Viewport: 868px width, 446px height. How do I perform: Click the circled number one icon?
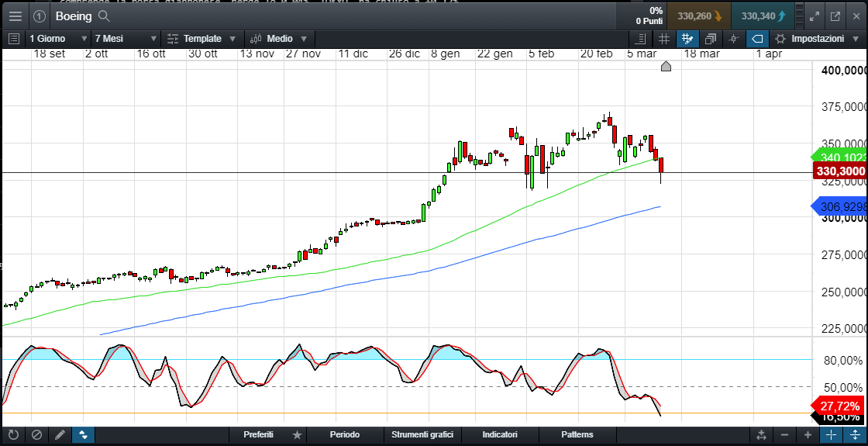[x=39, y=16]
